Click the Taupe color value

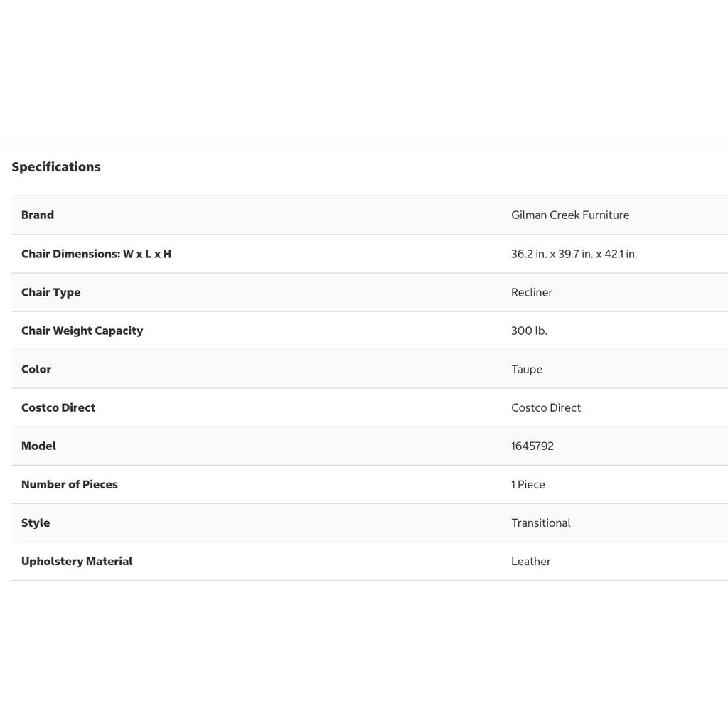point(527,370)
